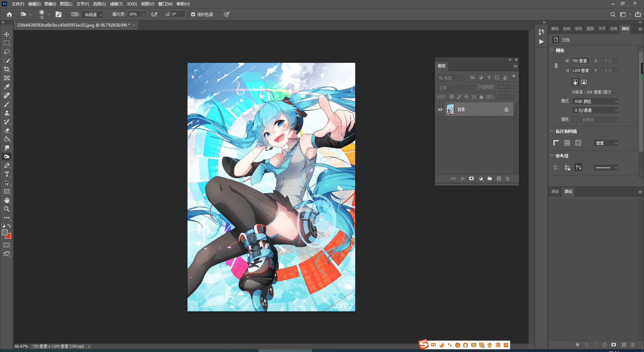Select the History Brush tool
Image resolution: width=644 pixels, height=352 pixels.
[7, 122]
